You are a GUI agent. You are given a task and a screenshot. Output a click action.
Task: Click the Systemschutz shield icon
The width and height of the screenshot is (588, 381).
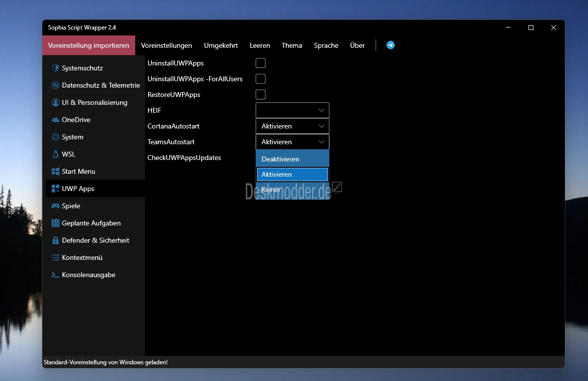coord(56,68)
